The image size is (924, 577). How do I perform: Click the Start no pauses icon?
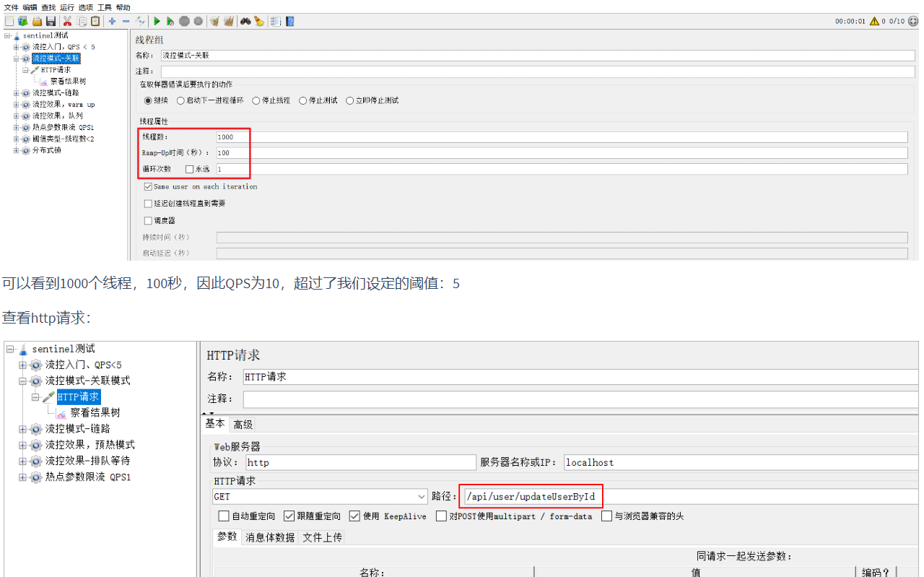tap(170, 21)
